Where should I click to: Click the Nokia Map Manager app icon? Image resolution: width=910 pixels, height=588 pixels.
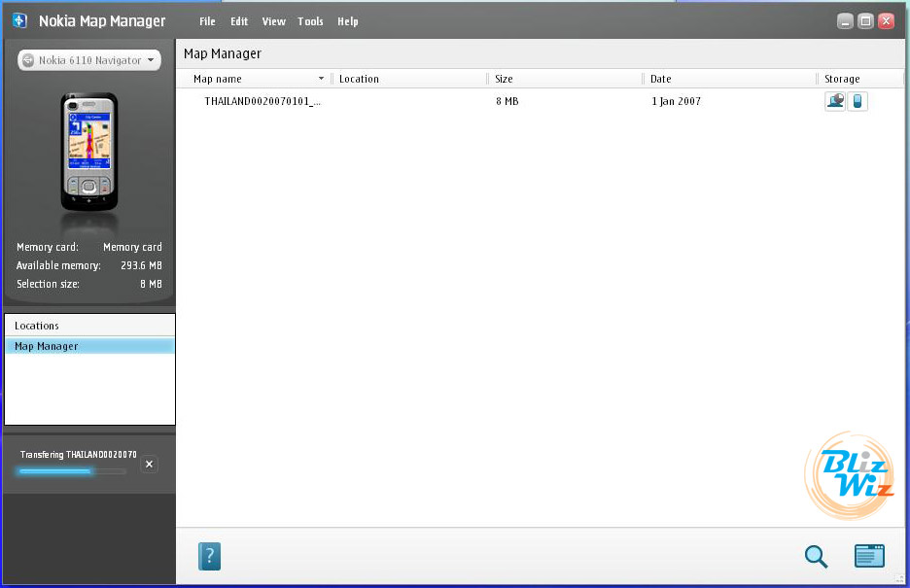click(x=19, y=20)
